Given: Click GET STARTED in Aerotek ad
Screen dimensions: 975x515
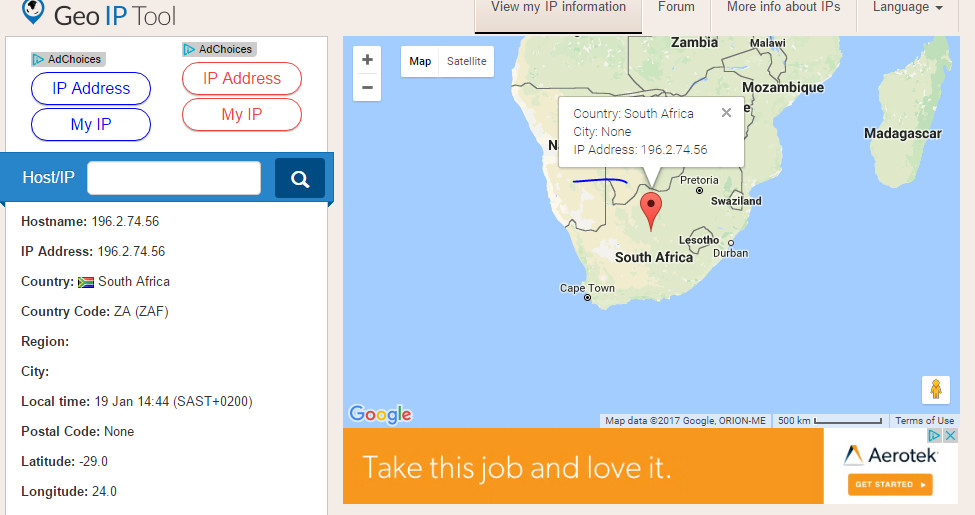Looking at the screenshot, I should [890, 485].
